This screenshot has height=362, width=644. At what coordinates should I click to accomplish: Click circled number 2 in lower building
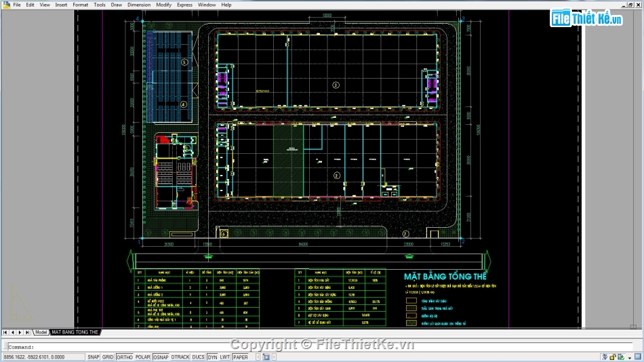(337, 176)
